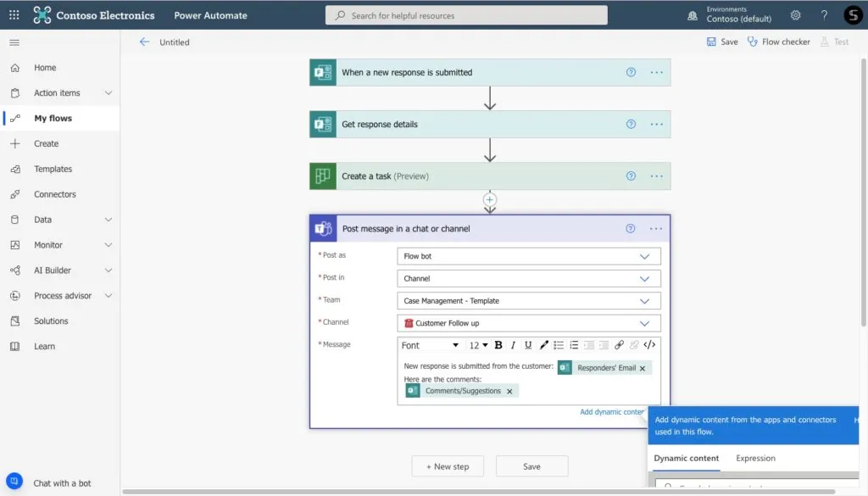Open Learn in sidebar
This screenshot has height=496, width=868.
pyautogui.click(x=60, y=347)
